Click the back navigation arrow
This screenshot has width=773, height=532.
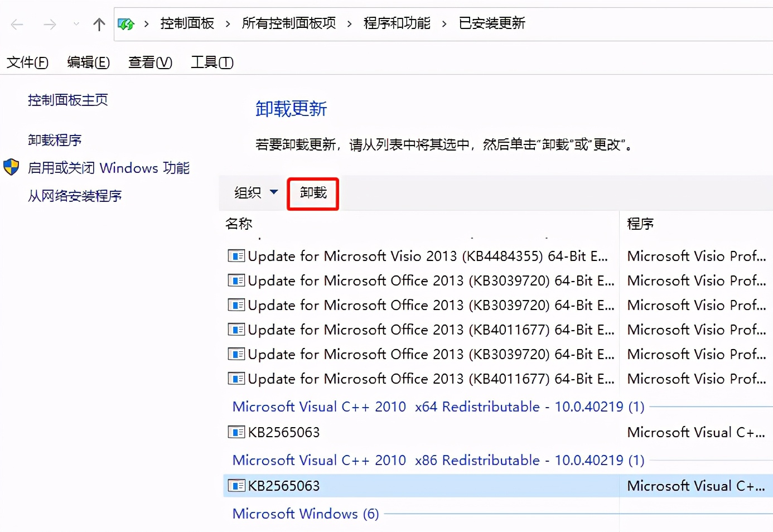point(16,23)
